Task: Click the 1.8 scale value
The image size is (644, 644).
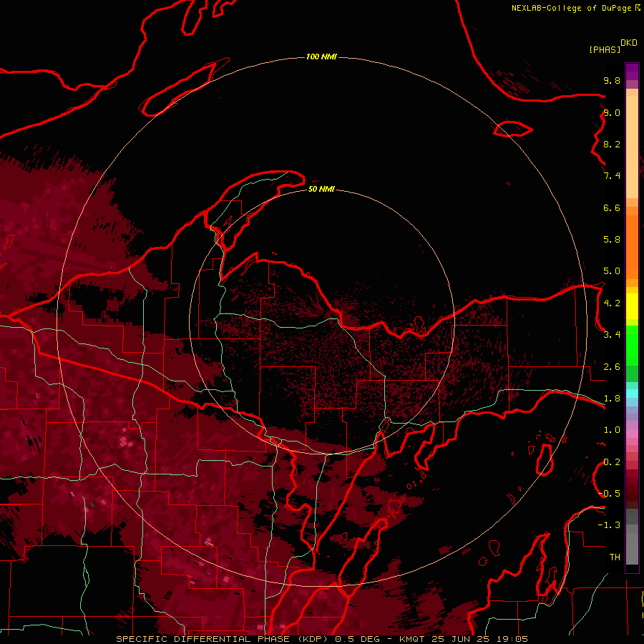Action: click(612, 399)
